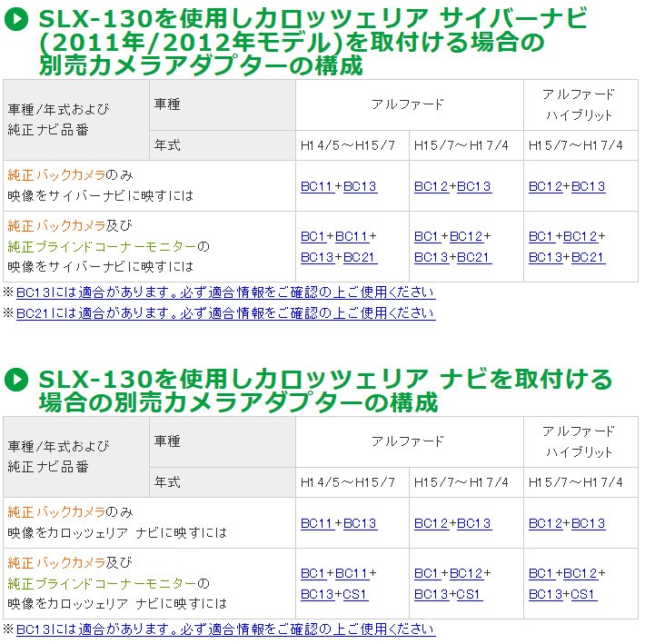This screenshot has width=645, height=644.
Task: Open BC1 in lower Navi blind-corner row, non-hybrid H15/7 column
Action: pos(427,573)
